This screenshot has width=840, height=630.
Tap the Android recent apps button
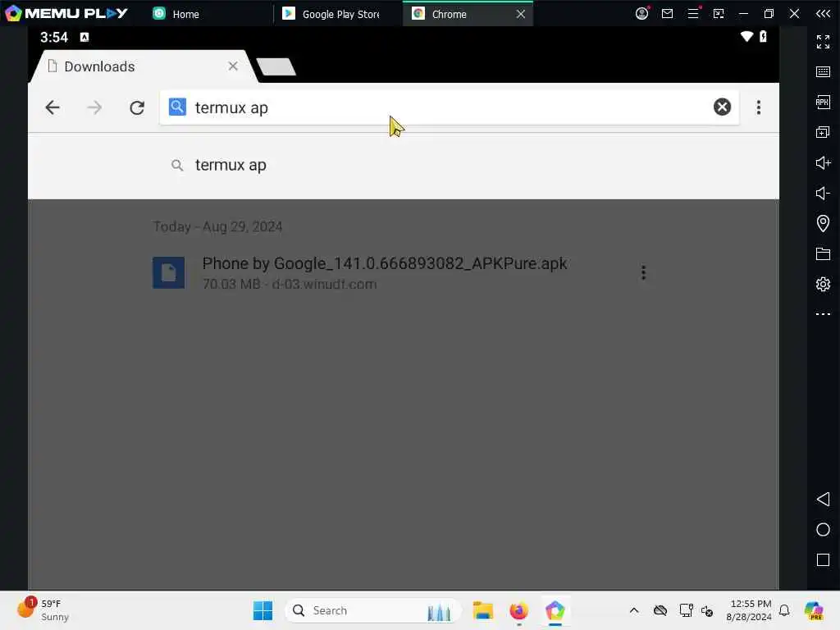[824, 560]
